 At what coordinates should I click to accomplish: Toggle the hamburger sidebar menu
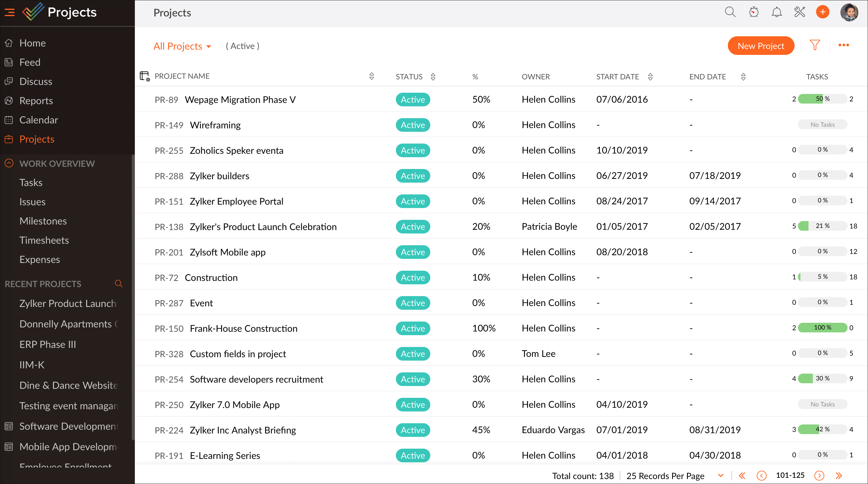[10, 12]
